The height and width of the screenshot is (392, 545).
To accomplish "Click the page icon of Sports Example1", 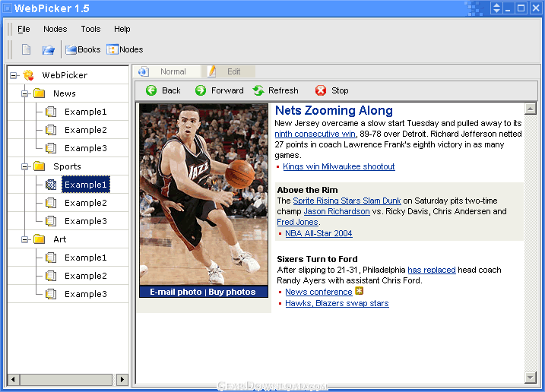I will click(51, 185).
